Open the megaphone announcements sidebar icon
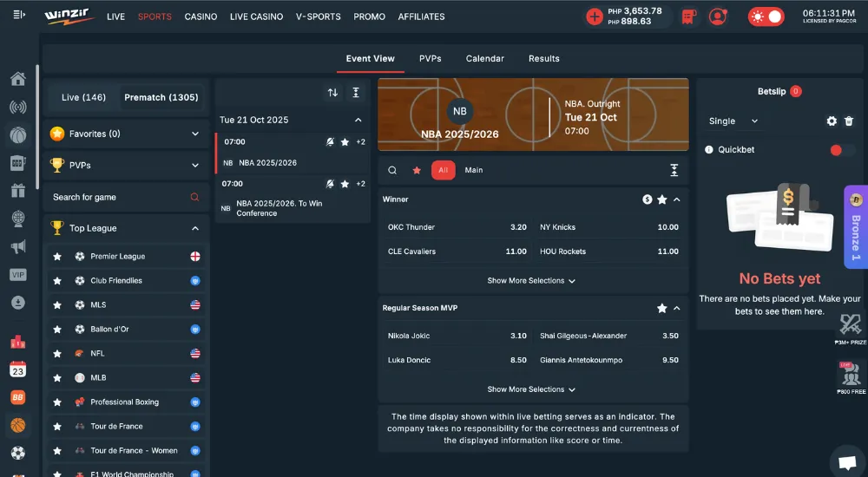The image size is (868, 477). 17,246
